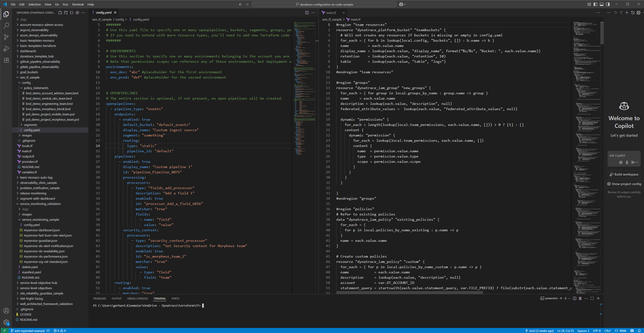
Task: Expand the segments folder
Action: tap(30, 125)
